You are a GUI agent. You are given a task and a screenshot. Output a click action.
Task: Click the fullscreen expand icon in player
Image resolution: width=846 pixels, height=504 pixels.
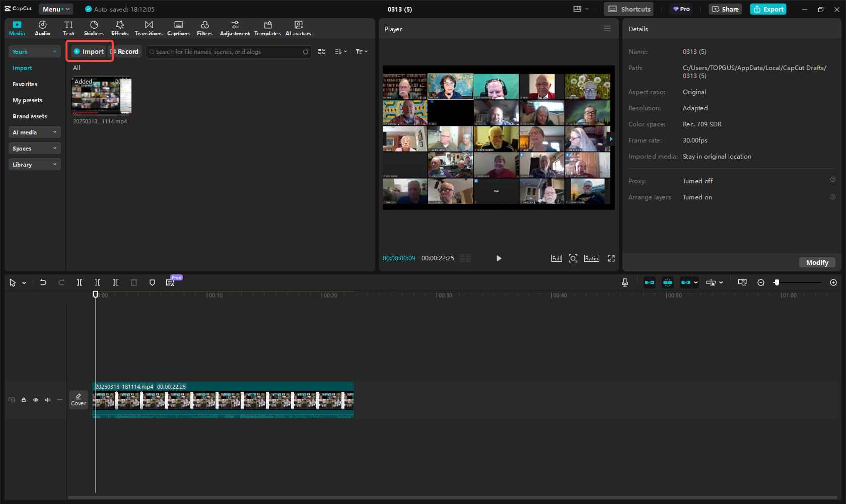(611, 258)
